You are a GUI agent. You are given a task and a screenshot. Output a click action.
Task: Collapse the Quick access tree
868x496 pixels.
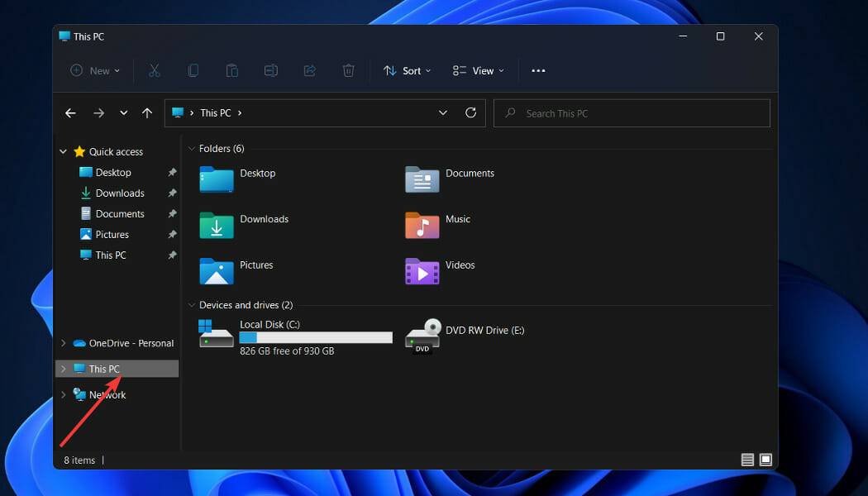[x=64, y=152]
